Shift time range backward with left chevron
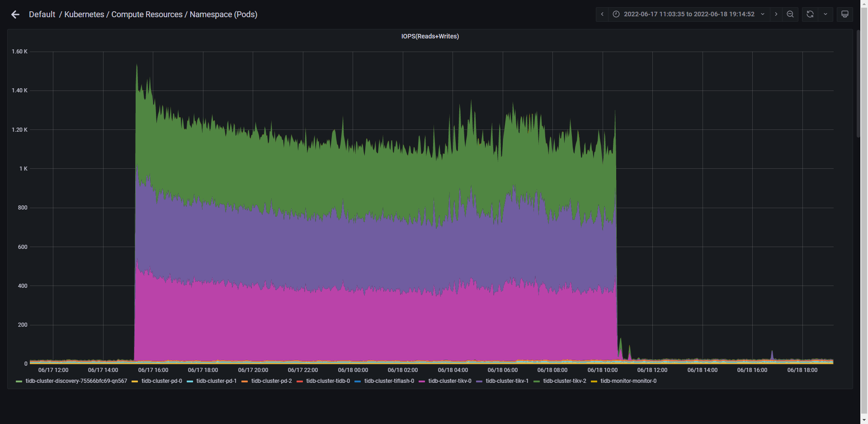The height and width of the screenshot is (424, 868). pyautogui.click(x=602, y=14)
